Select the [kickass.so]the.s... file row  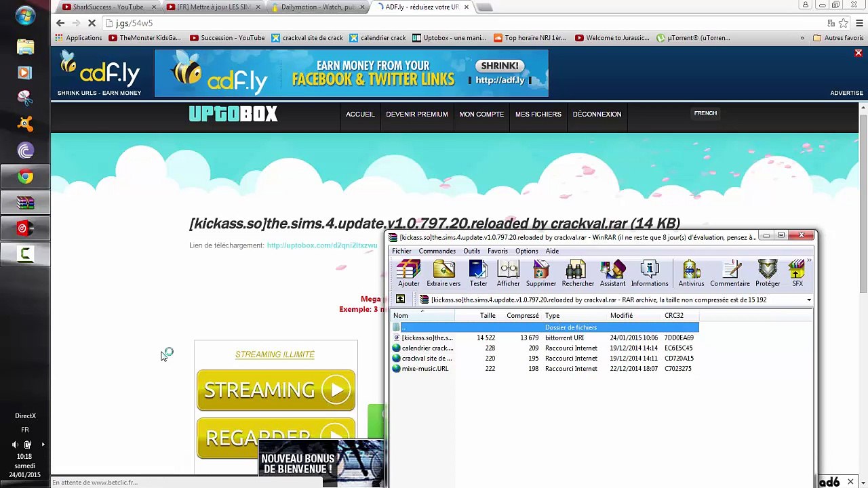pos(545,338)
